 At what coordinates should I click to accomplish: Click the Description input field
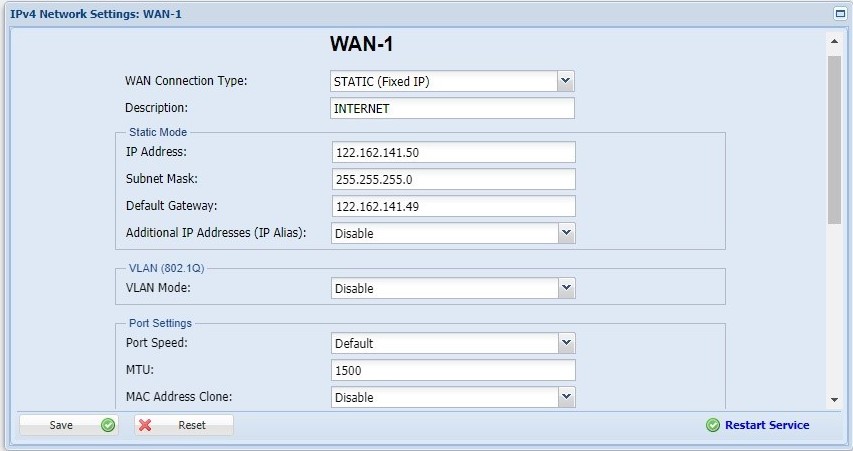[452, 108]
